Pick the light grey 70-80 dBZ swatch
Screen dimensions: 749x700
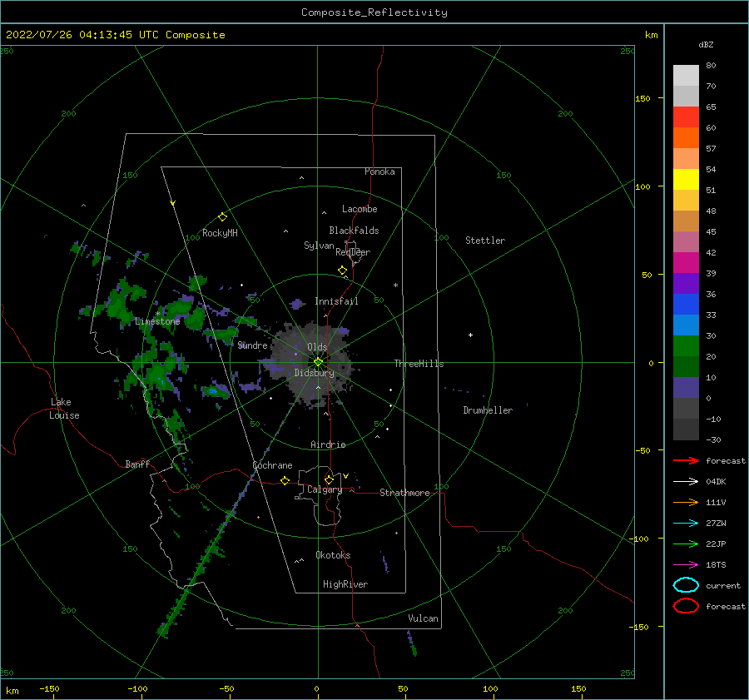pos(686,75)
